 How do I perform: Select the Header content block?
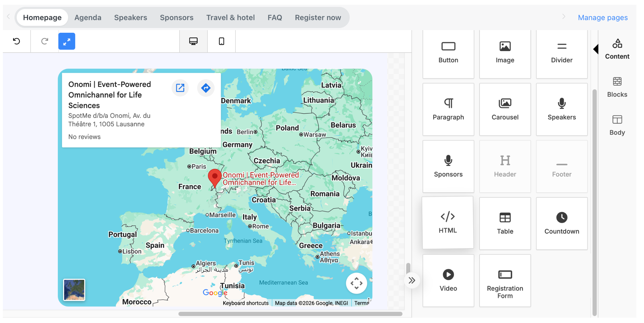click(505, 167)
